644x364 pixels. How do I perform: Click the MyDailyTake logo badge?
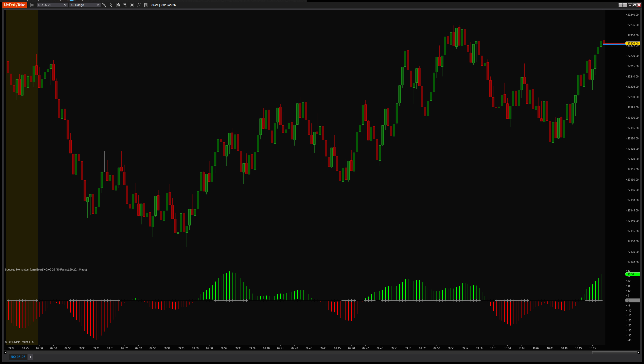click(15, 5)
